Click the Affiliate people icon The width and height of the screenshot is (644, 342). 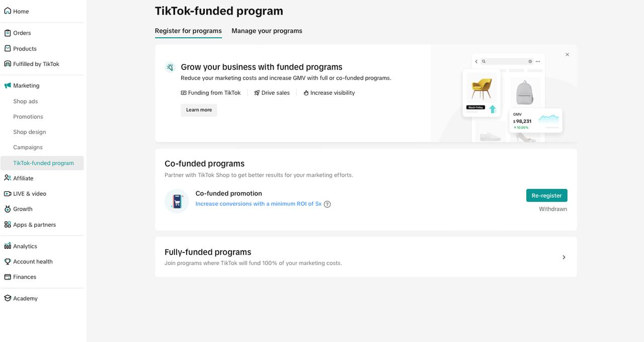[x=8, y=178]
